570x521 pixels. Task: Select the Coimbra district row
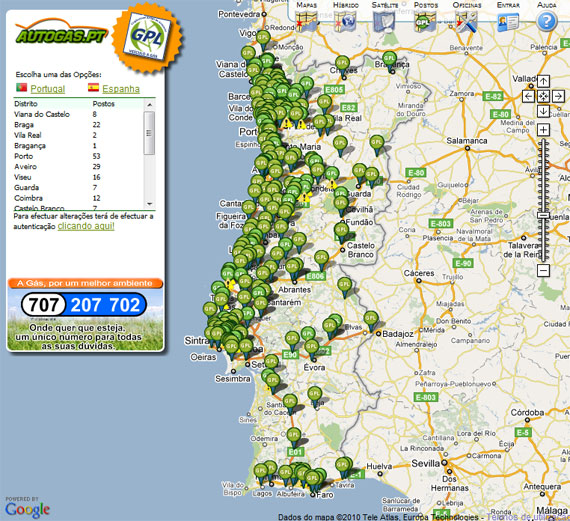coord(78,198)
